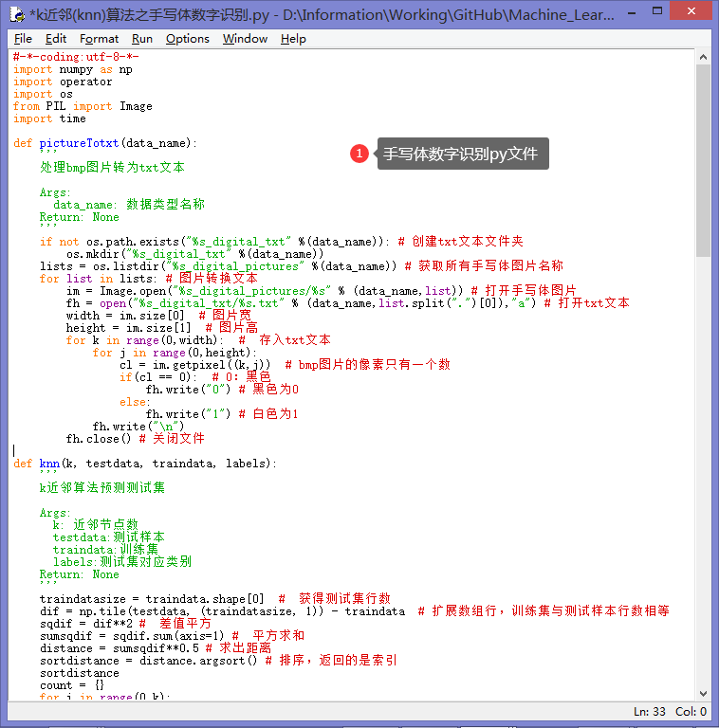The image size is (719, 728).
Task: Click the 'distance = sumsqdif**0.5' line
Action: point(156,648)
